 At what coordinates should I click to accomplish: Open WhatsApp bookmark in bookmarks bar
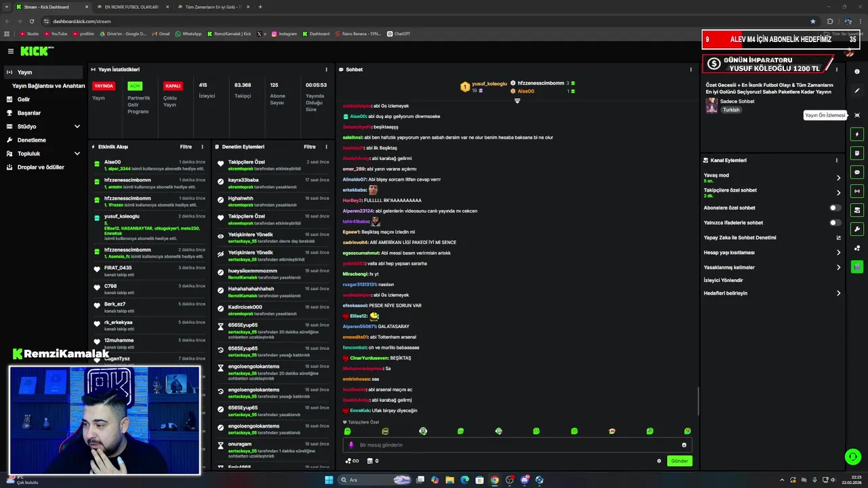coord(189,34)
